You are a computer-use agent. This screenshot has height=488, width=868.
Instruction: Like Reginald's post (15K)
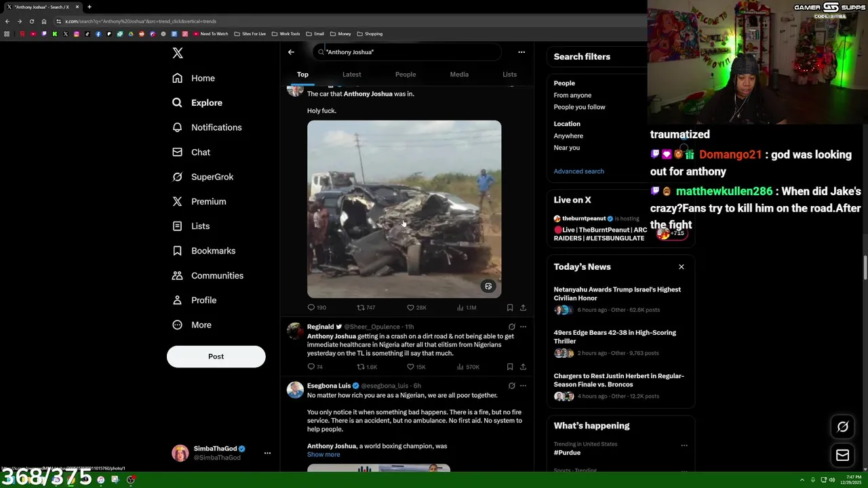pyautogui.click(x=416, y=367)
